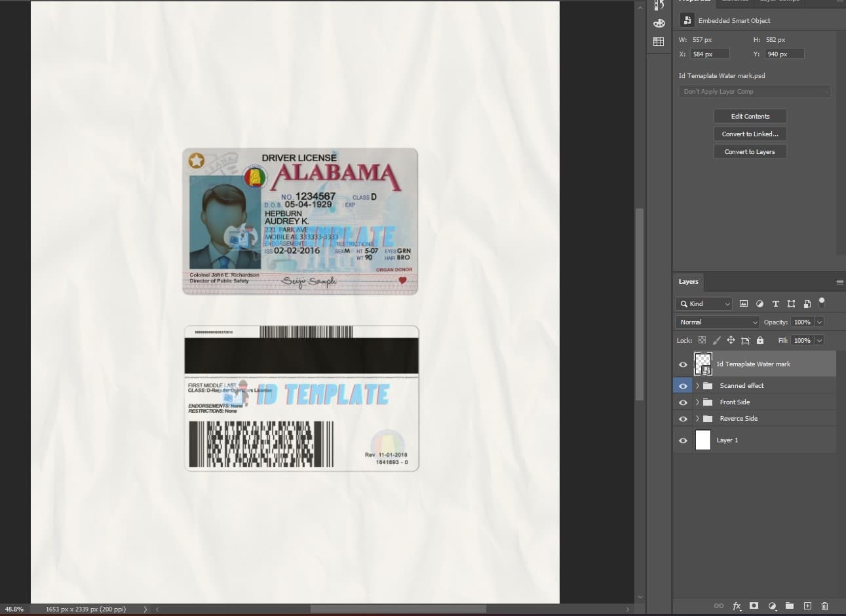Hide the Front Side group
The height and width of the screenshot is (616, 846).
pyautogui.click(x=683, y=402)
